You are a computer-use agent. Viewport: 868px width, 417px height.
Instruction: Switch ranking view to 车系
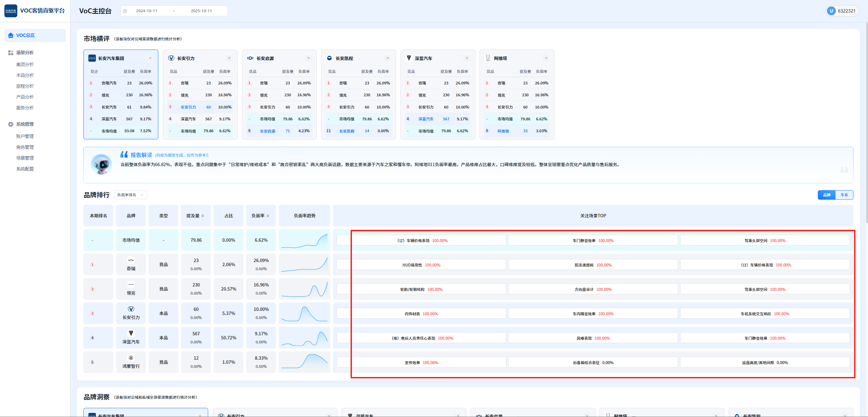pyautogui.click(x=844, y=195)
